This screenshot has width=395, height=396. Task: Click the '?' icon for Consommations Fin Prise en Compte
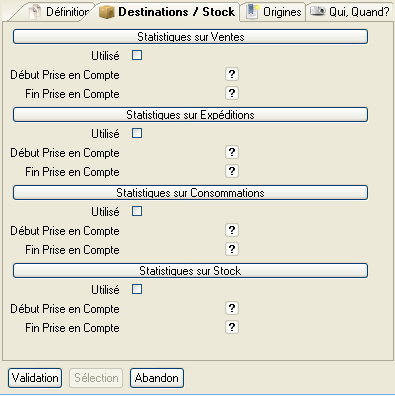pos(232,249)
